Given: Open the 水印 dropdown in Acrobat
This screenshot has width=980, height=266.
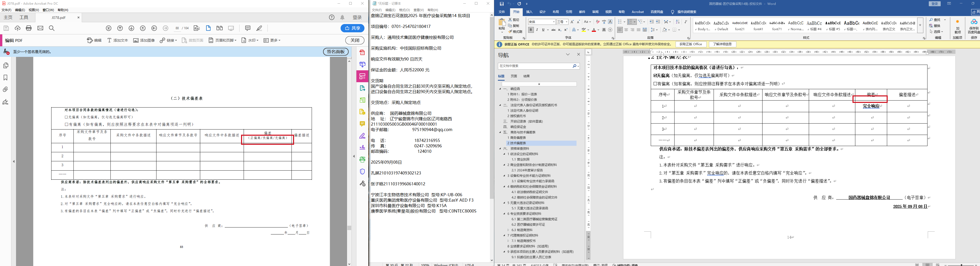Looking at the screenshot, I should (250, 40).
